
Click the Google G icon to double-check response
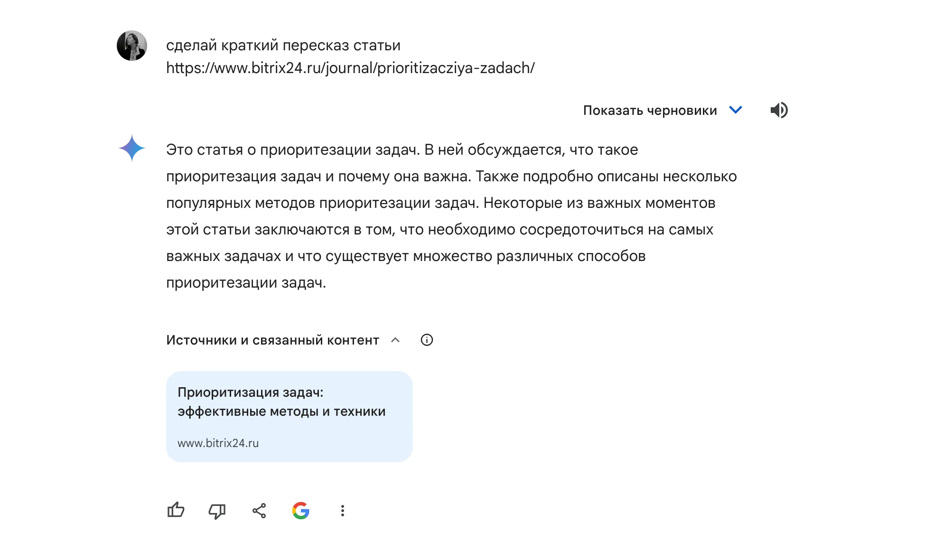pos(301,511)
